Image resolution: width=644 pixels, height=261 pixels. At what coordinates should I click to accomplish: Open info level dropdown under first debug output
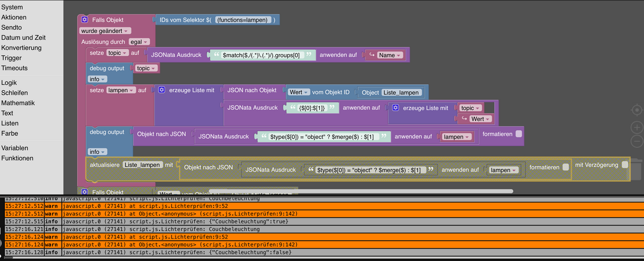point(97,79)
